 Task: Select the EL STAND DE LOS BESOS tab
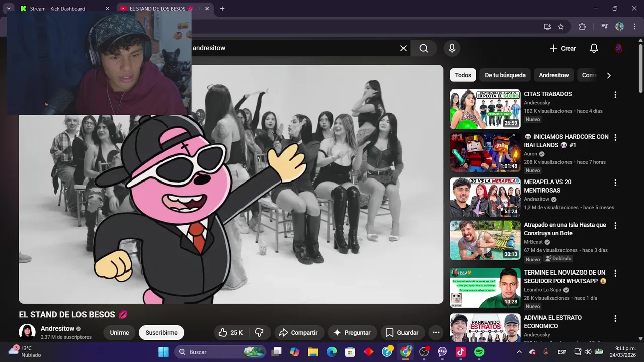158,9
